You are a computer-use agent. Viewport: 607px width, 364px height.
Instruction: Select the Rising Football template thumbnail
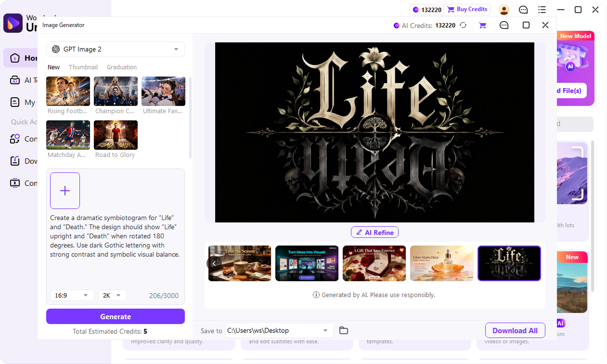68,91
